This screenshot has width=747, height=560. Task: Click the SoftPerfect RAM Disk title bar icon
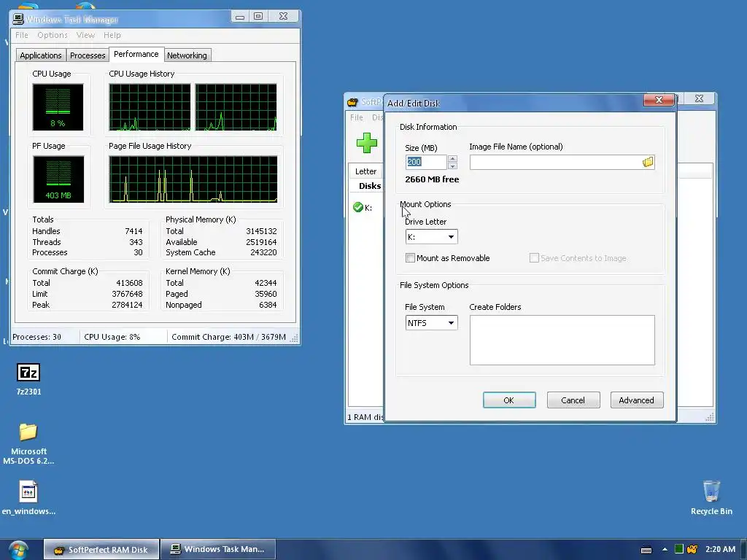coord(352,102)
